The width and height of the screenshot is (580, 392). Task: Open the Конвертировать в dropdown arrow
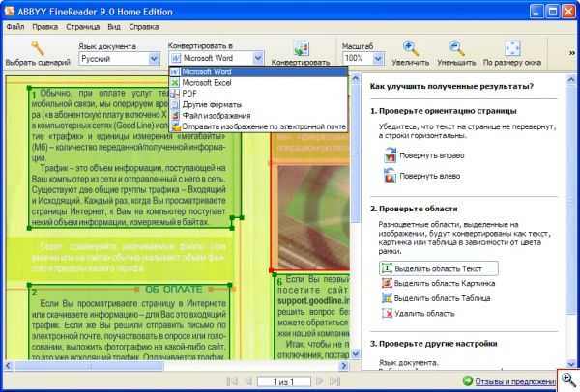(x=258, y=58)
